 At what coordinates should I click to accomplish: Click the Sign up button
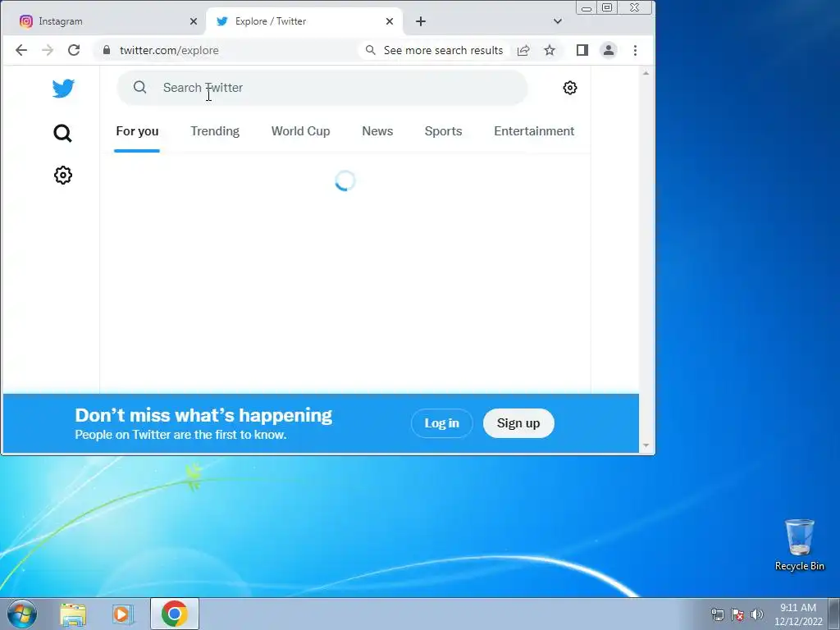518,423
